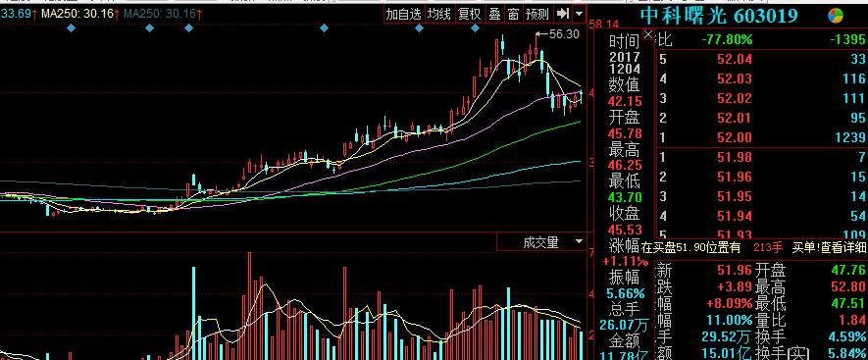Click the first blue diamond info marker

coord(71,27)
